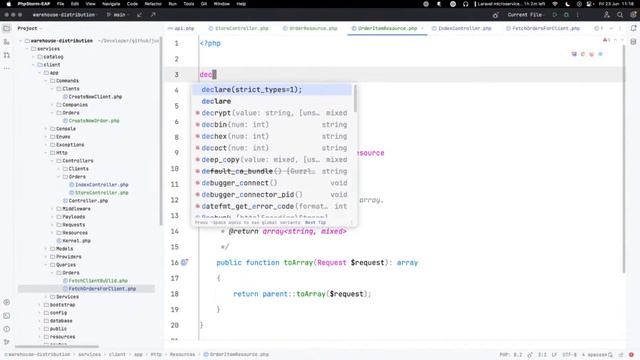Click the red error indicator in status bar

click(x=631, y=355)
